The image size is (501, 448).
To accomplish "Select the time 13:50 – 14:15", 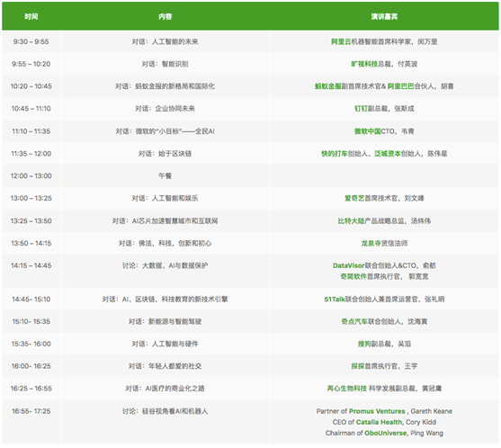I will [x=31, y=243].
